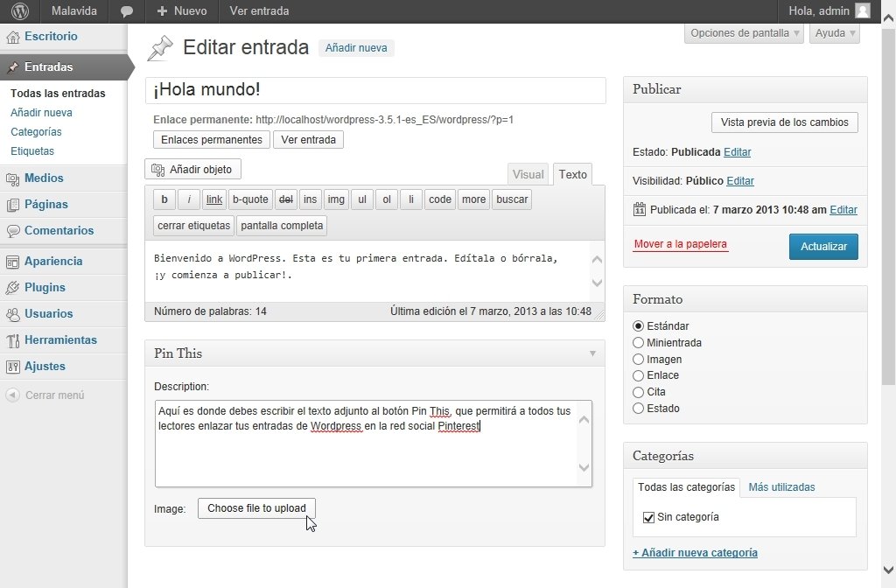Uncheck the Sin categoría checkbox
The width and height of the screenshot is (896, 588).
tap(648, 517)
